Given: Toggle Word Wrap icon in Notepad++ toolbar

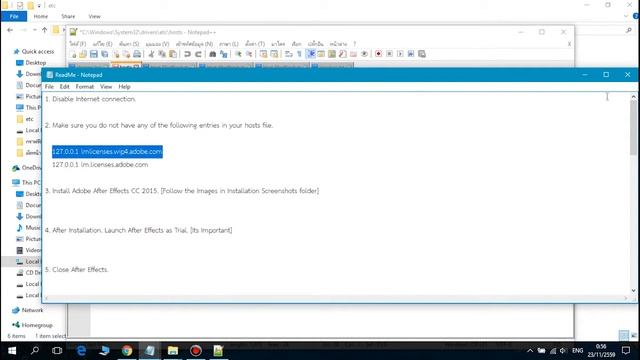Looking at the screenshot, I should [x=289, y=54].
